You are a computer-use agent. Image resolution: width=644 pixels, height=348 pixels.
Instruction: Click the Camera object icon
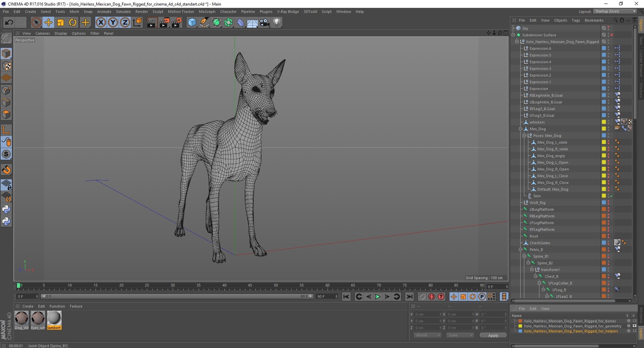pos(265,22)
